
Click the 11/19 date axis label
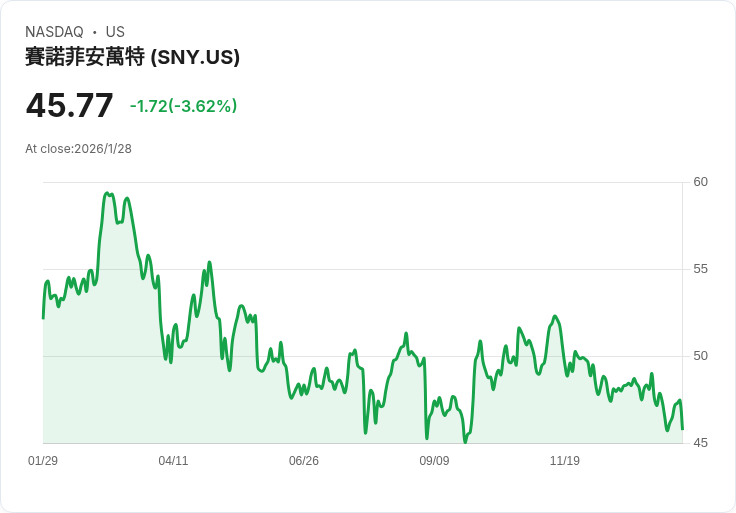[565, 461]
